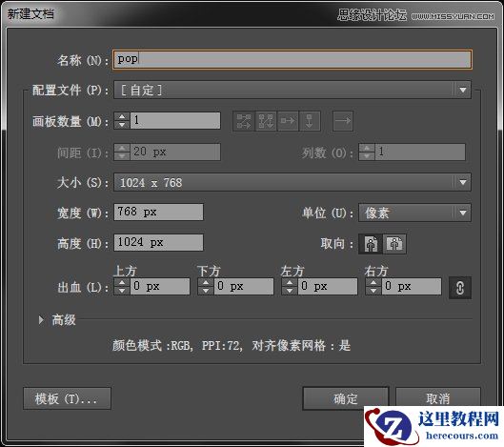504x447 pixels.
Task: Toggle right-to-left layout arrow icon
Action: click(343, 121)
